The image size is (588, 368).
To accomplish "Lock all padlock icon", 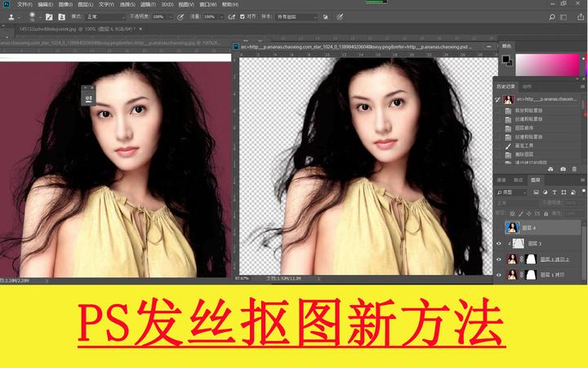I will click(x=546, y=213).
